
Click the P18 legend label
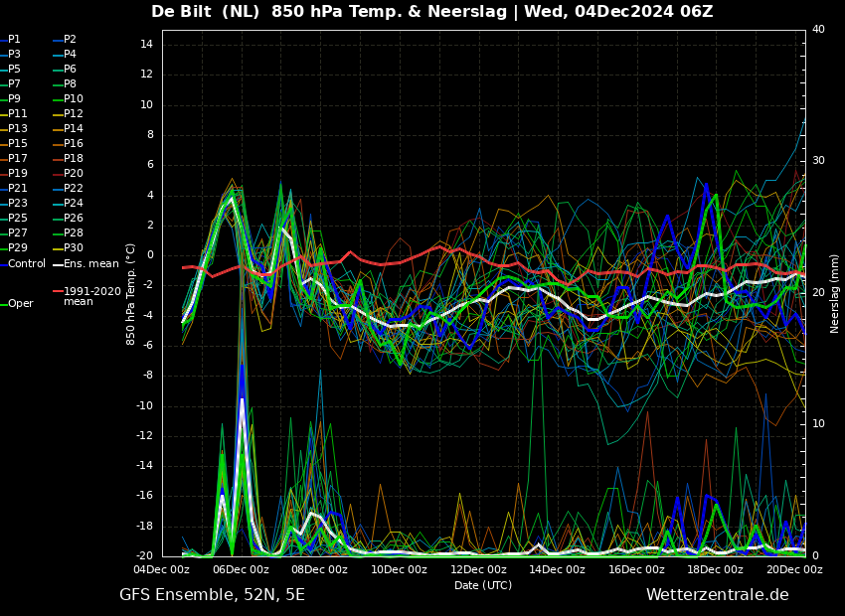[74, 159]
